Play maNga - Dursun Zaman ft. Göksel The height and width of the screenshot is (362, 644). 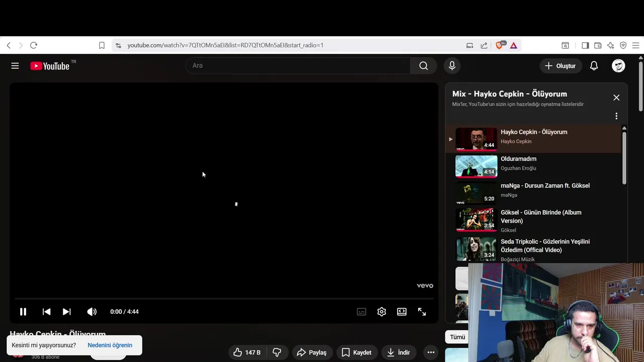[x=533, y=193]
